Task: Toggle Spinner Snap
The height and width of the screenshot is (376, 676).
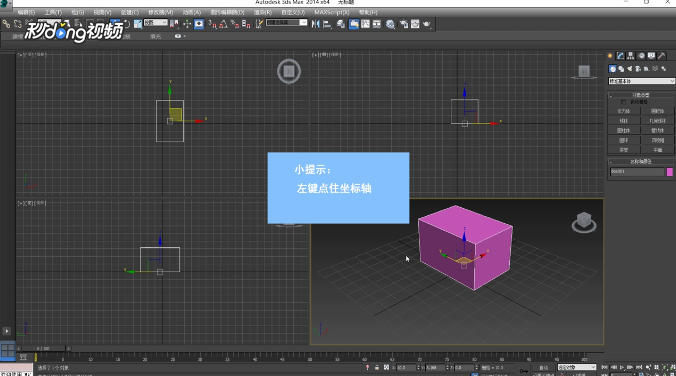Action: [246, 24]
